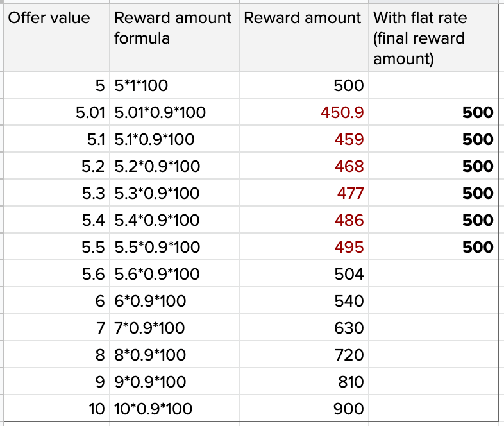This screenshot has height=426, width=504.
Task: Click the reward amount 900 cell
Action: [x=303, y=409]
